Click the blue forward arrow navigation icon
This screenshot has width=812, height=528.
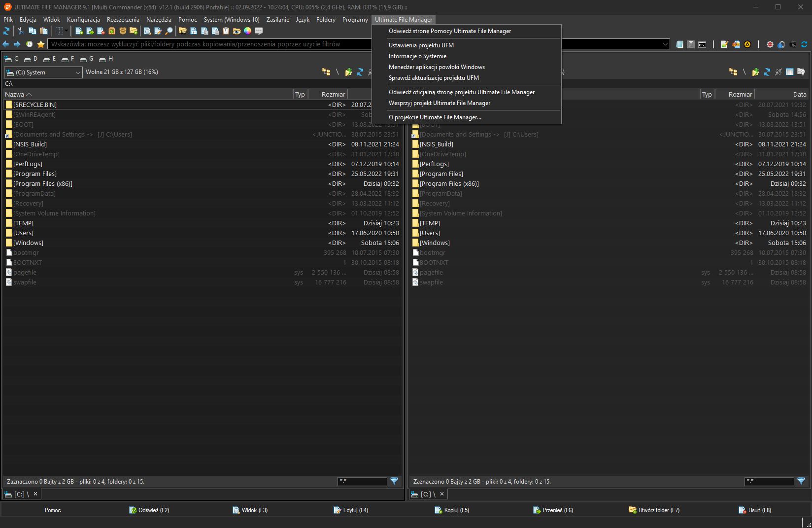point(17,44)
